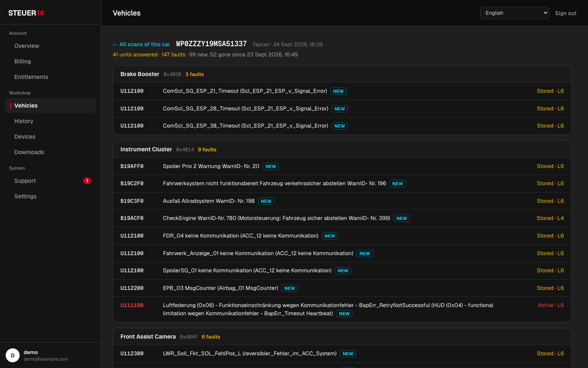Open Overview in the sidebar
This screenshot has height=368, width=588.
(51, 46)
